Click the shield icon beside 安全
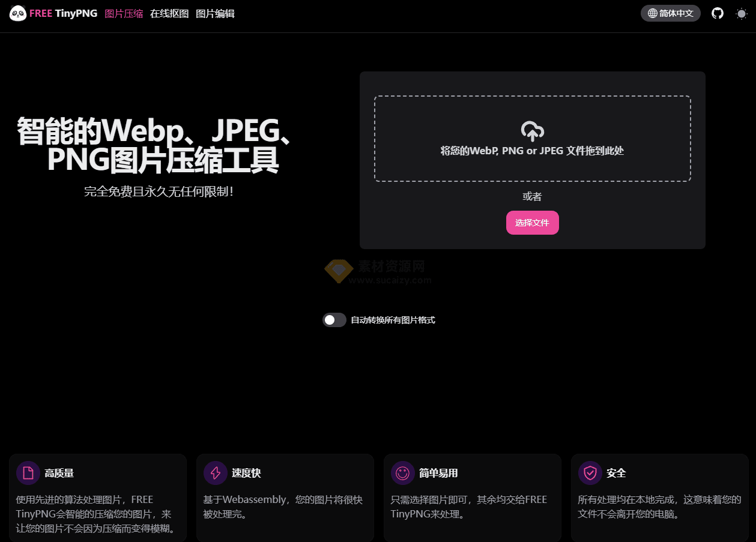The width and height of the screenshot is (756, 542). pos(590,473)
